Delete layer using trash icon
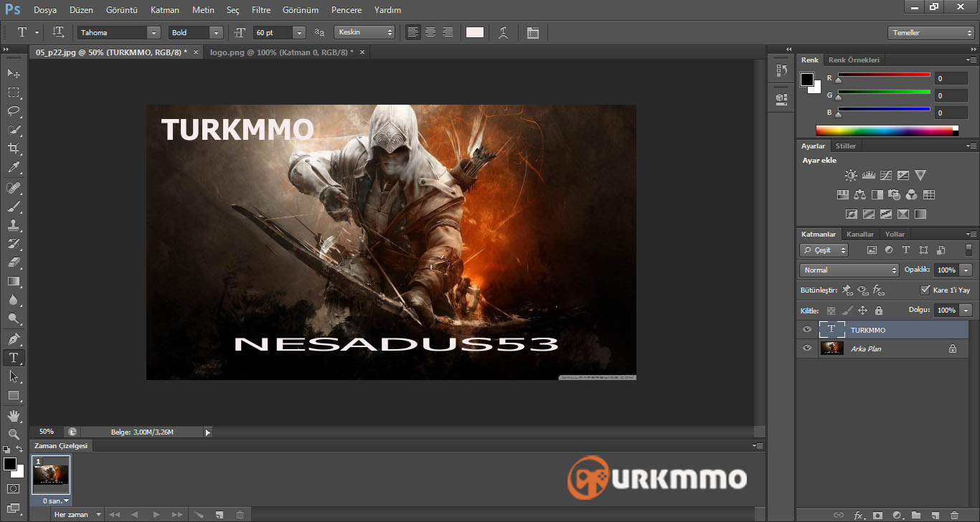 coord(954,515)
